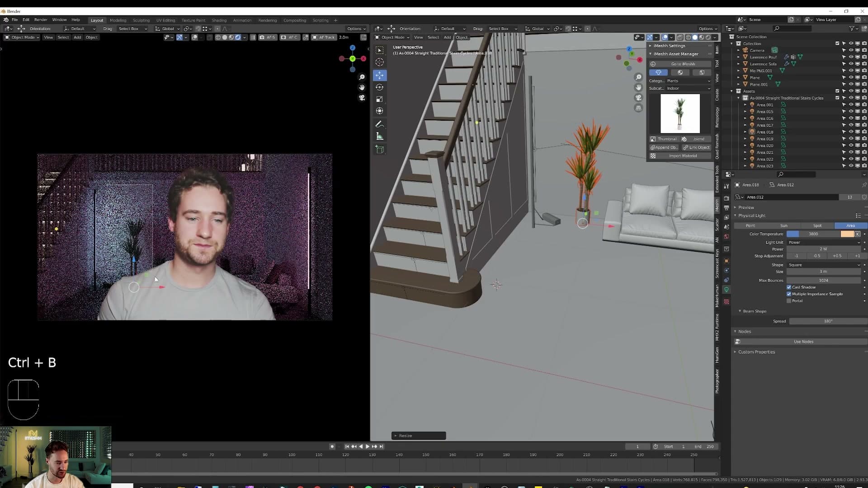The image size is (868, 488).
Task: Set light type to Spot
Action: pyautogui.click(x=817, y=225)
